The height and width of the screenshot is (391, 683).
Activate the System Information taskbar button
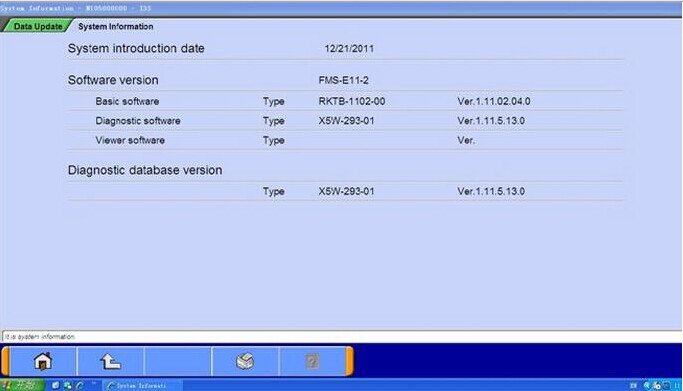click(x=142, y=385)
